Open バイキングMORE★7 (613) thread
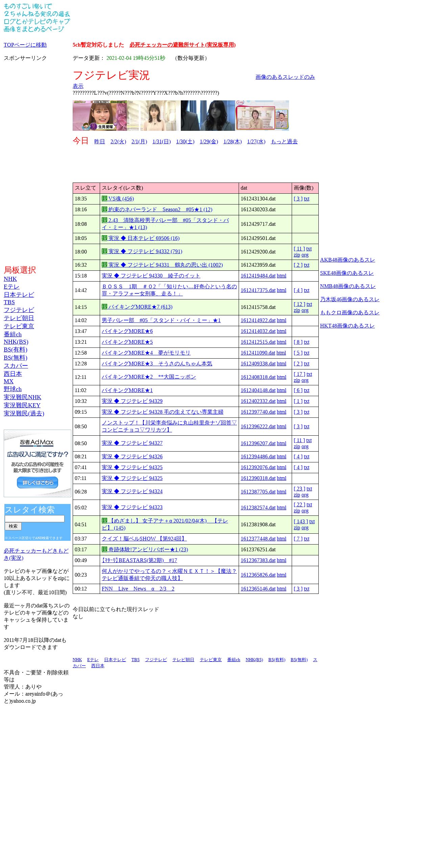The image size is (434, 868). (137, 307)
